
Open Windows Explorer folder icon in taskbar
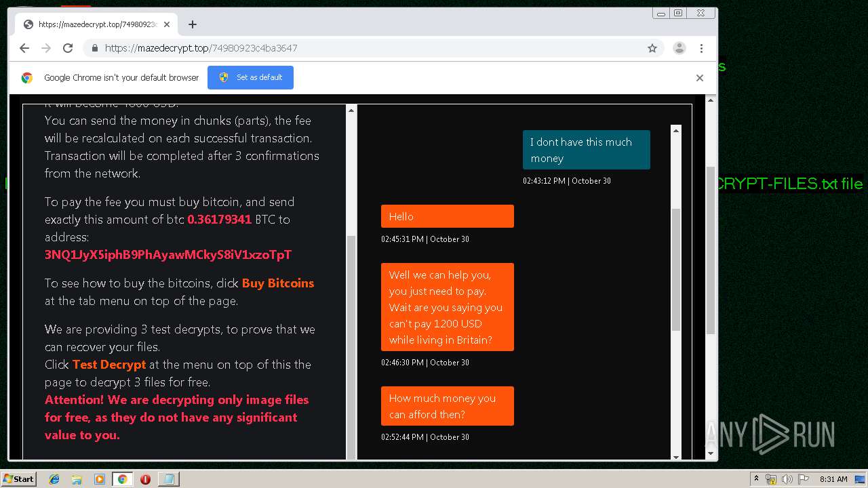[x=77, y=479]
